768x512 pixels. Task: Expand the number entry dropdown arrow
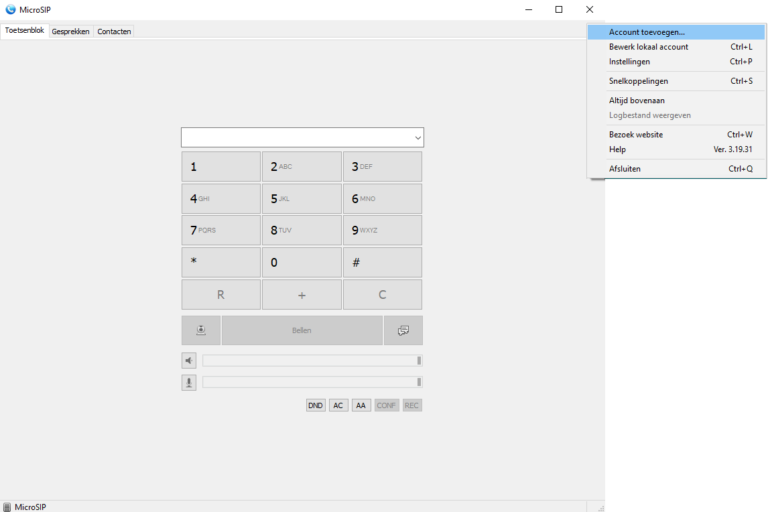(418, 138)
